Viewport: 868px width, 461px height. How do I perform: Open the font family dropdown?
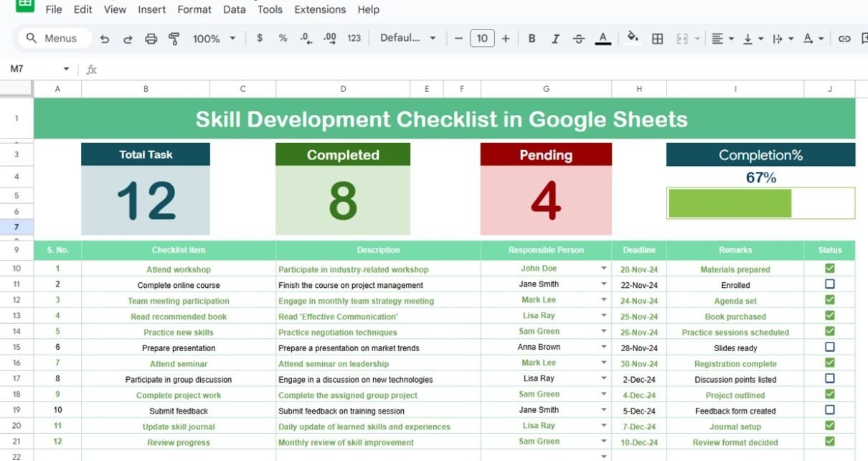407,39
